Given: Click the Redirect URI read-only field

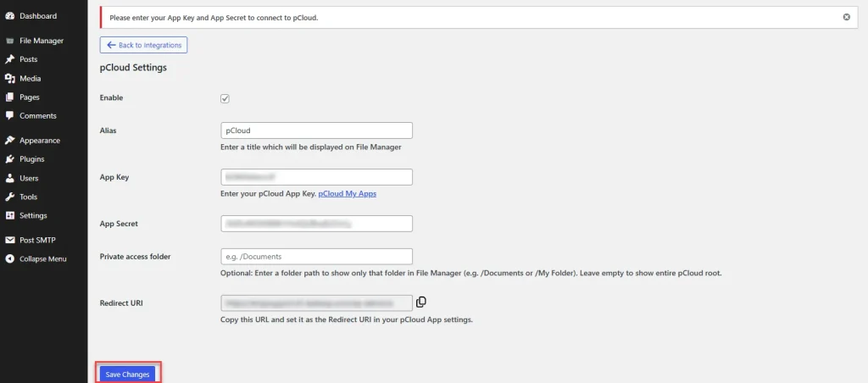Looking at the screenshot, I should (316, 303).
